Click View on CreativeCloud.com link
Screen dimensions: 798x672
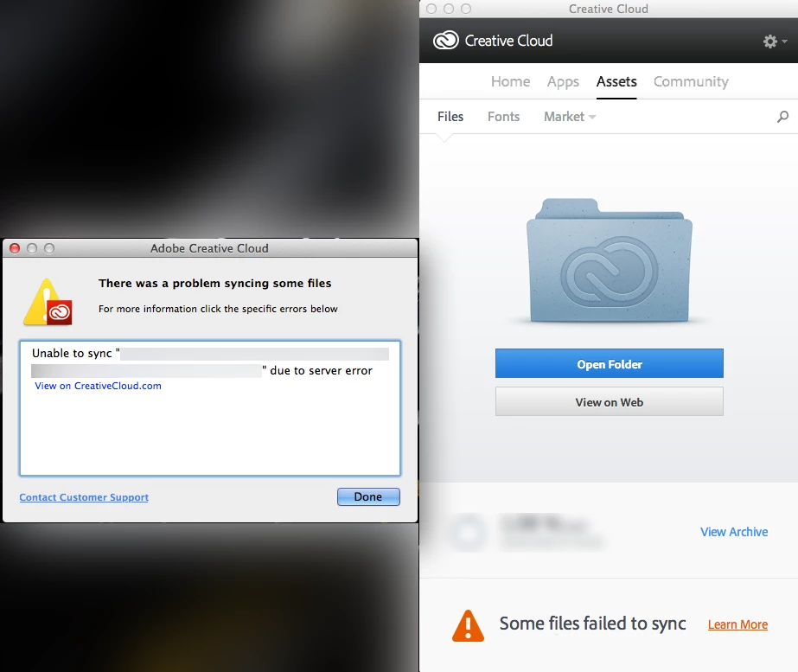pyautogui.click(x=98, y=386)
